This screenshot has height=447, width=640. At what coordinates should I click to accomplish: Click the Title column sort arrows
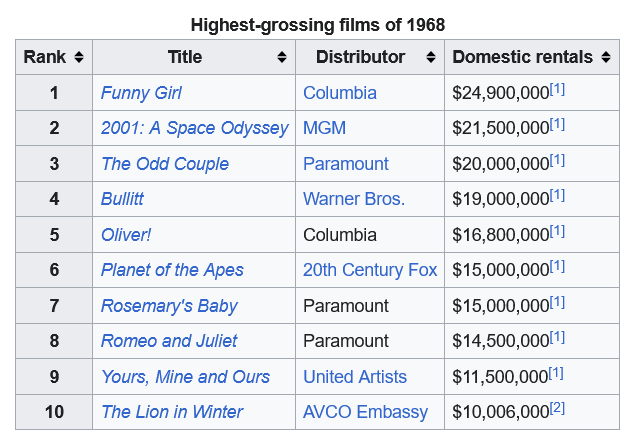[282, 58]
